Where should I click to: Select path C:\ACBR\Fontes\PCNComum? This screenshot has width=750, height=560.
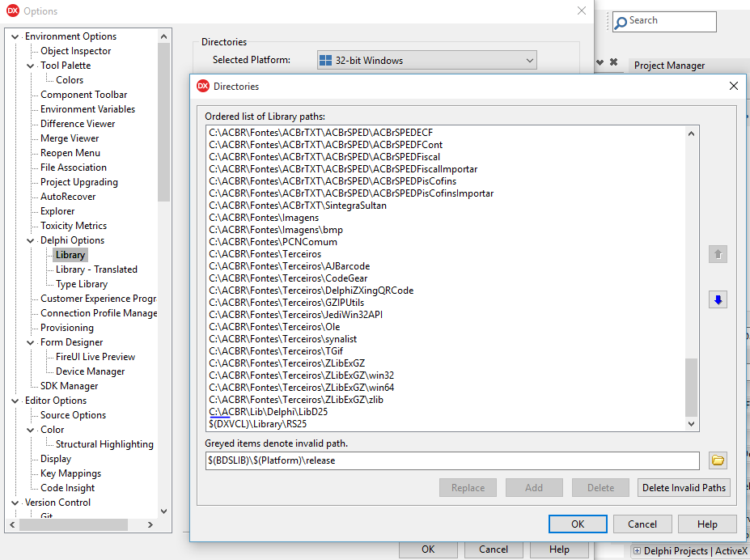tap(273, 242)
